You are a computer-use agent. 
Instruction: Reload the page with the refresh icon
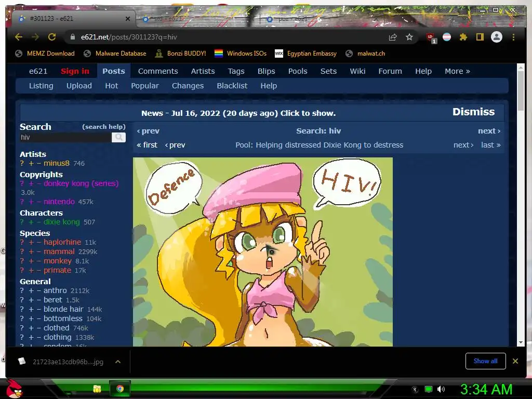52,37
